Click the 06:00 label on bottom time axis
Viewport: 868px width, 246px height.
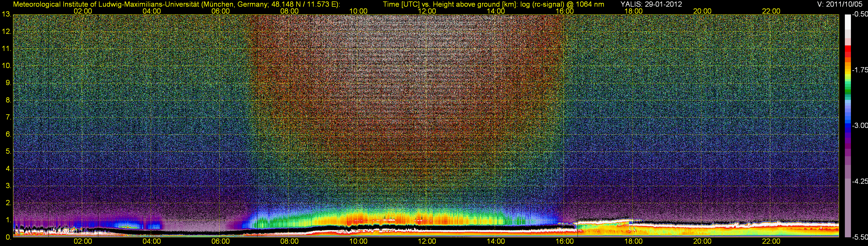221,242
